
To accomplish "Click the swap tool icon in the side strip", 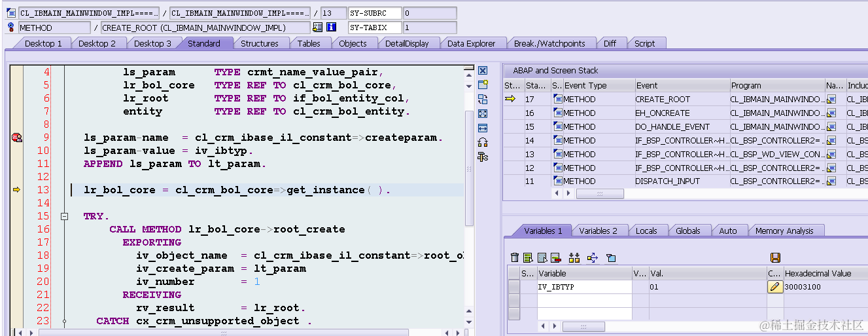I will [483, 100].
